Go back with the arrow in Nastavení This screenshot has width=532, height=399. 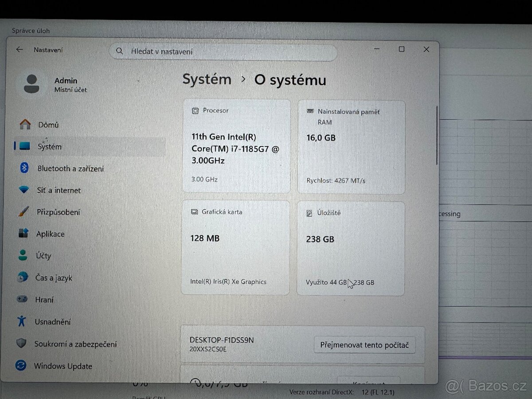coord(20,50)
